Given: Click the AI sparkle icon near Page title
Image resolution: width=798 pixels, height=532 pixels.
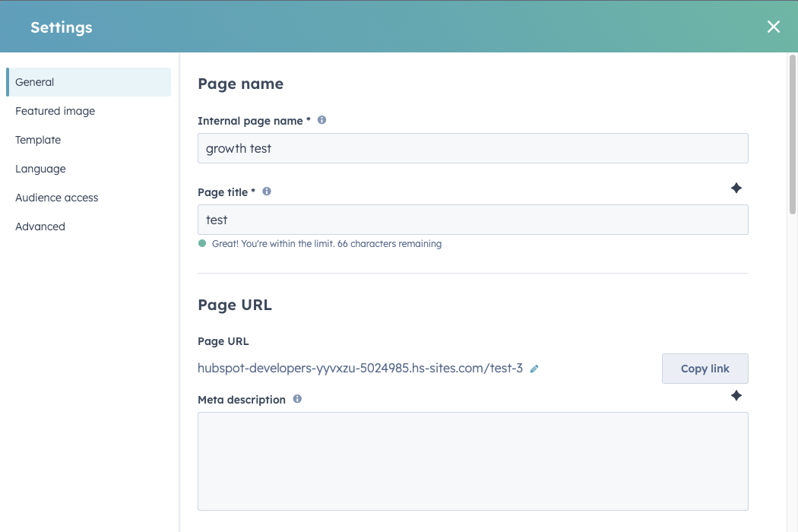Looking at the screenshot, I should tap(736, 188).
